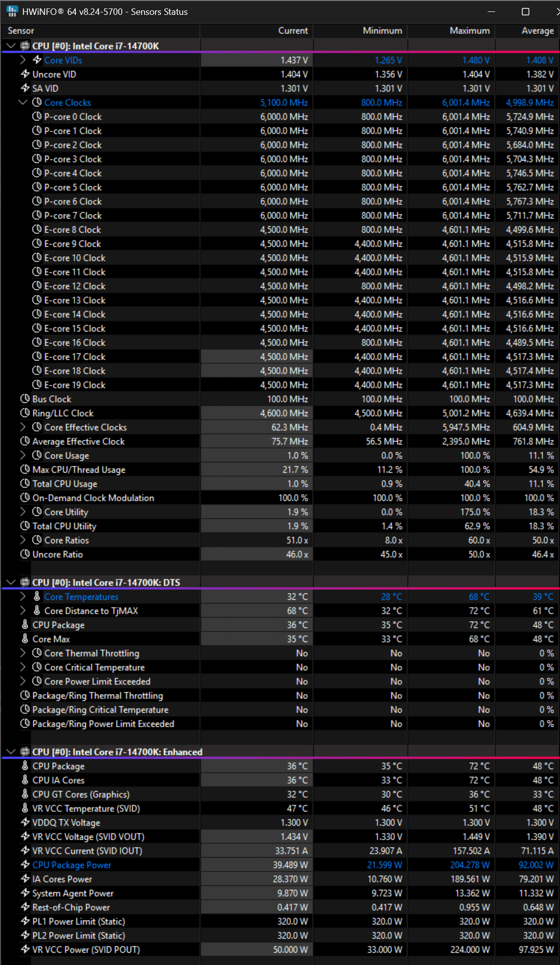Select the System Agent Power row
560x965 pixels.
280,893
